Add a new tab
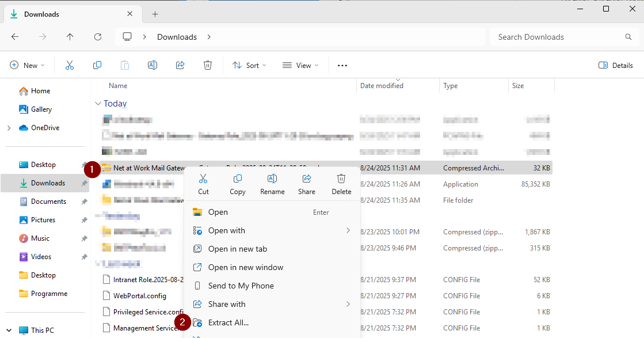The width and height of the screenshot is (644, 338). tap(155, 14)
